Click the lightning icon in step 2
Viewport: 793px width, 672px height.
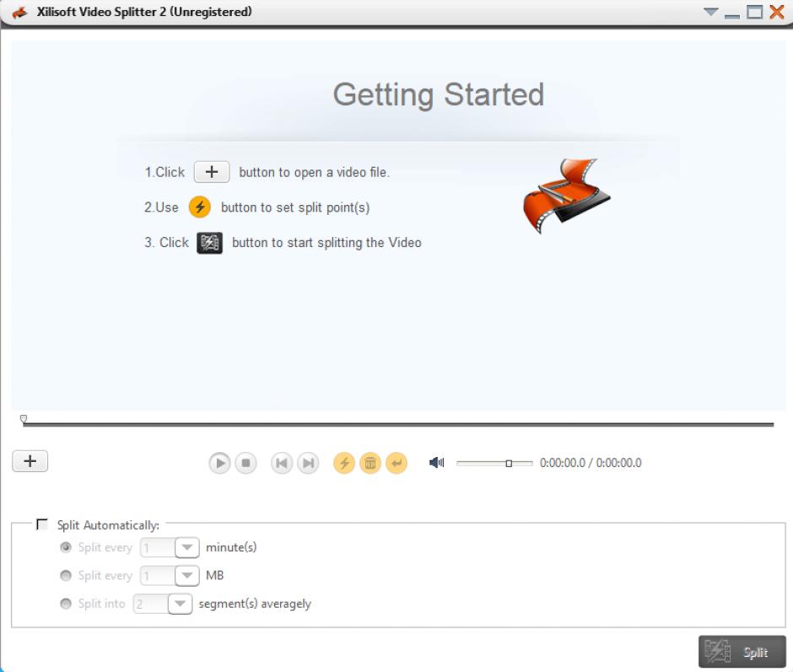coord(200,207)
